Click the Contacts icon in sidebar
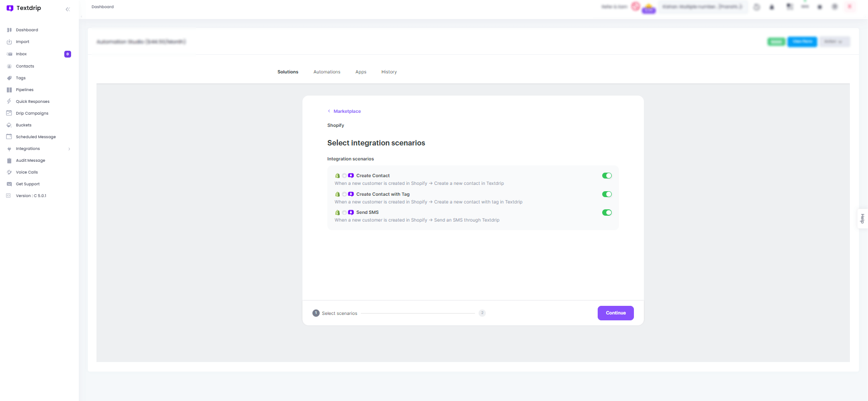 click(9, 66)
